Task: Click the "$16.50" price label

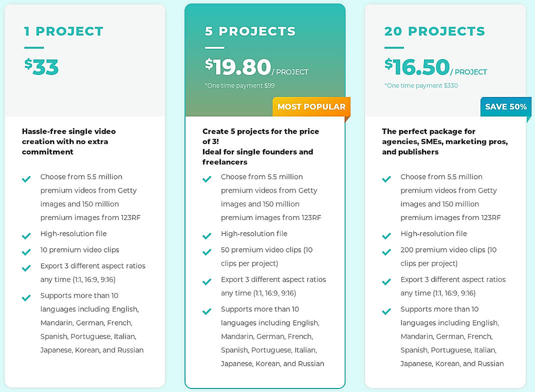Action: click(x=417, y=66)
